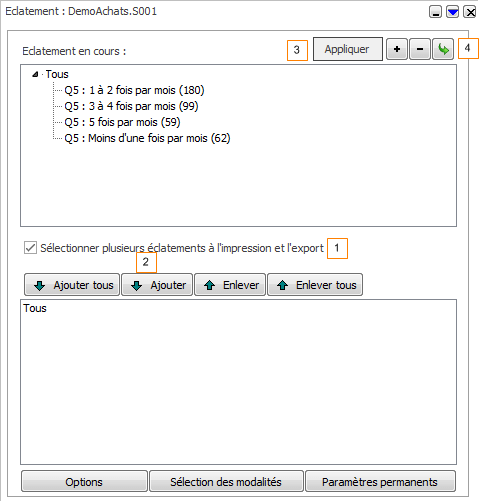Click the minus collapse-all button
The image size is (479, 501).
coord(420,49)
